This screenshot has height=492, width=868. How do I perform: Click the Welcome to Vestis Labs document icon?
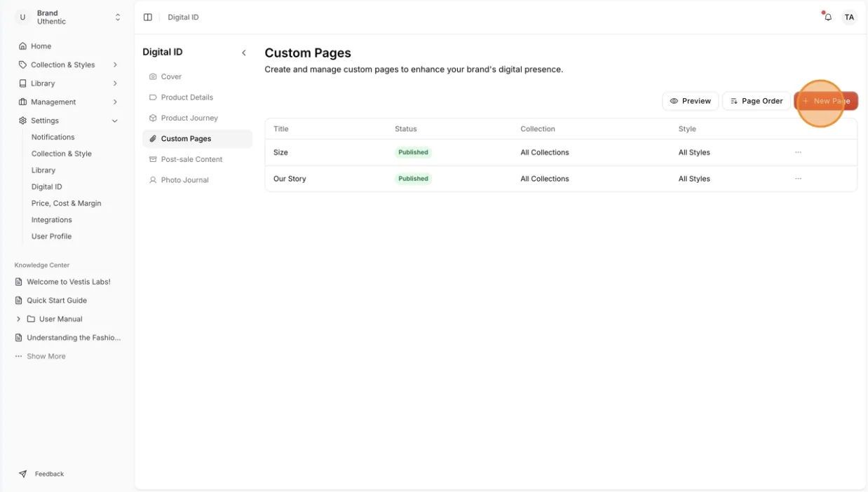(19, 282)
